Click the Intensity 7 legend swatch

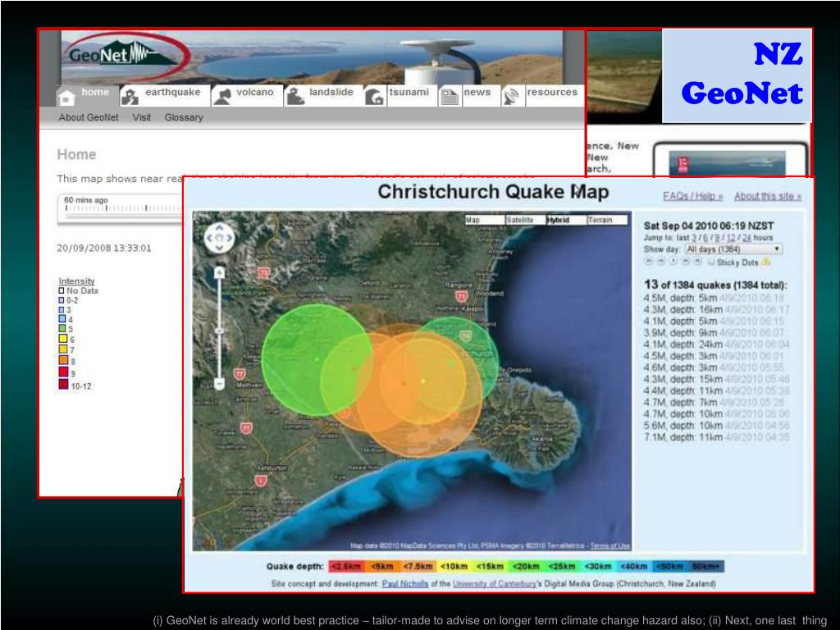click(63, 349)
